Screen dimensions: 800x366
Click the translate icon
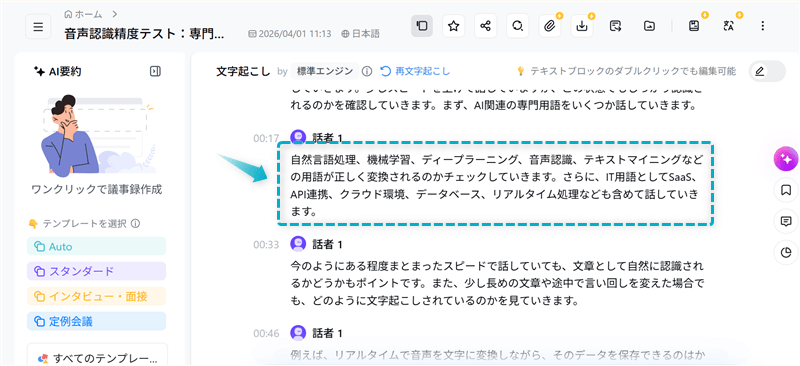coord(729,26)
